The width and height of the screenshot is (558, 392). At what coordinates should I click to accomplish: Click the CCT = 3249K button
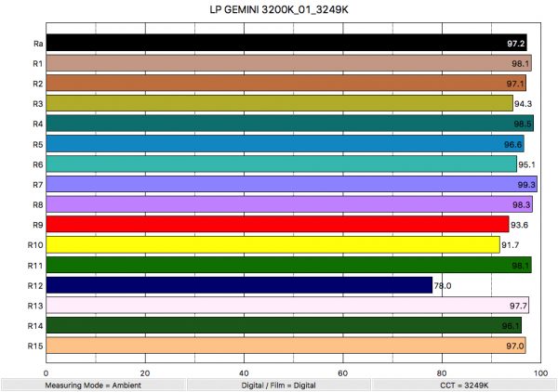(x=464, y=383)
